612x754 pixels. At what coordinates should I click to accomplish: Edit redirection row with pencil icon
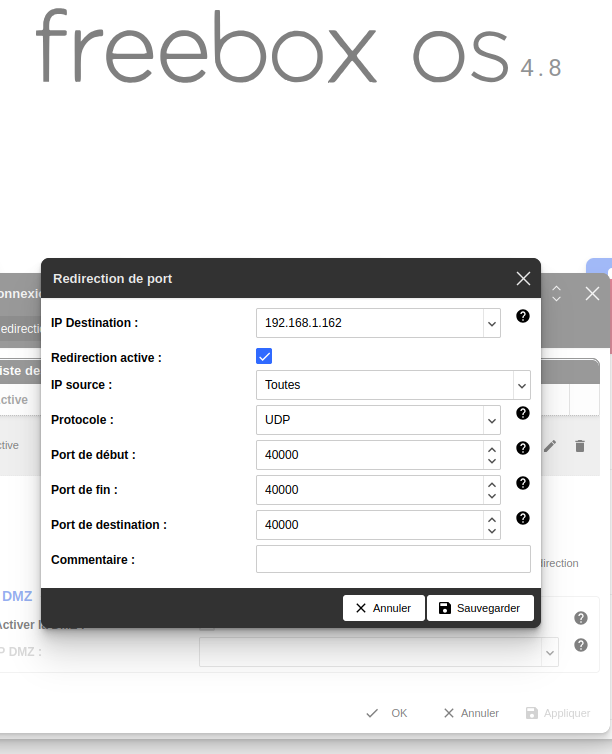tap(550, 446)
